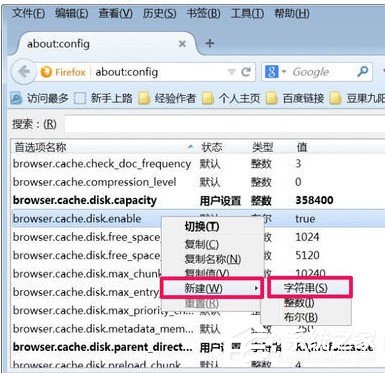Open the 经验作者 bookmark folder
Screen dimensions: 385x373
(x=167, y=98)
